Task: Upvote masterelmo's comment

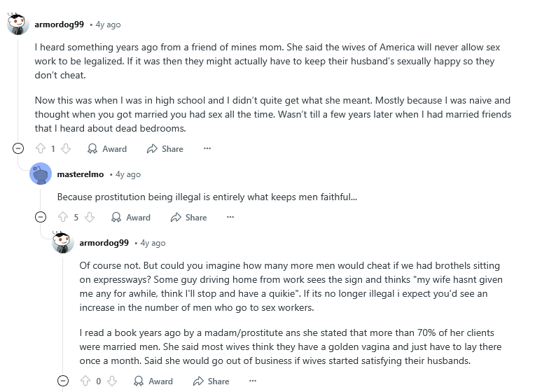Action: tap(63, 217)
